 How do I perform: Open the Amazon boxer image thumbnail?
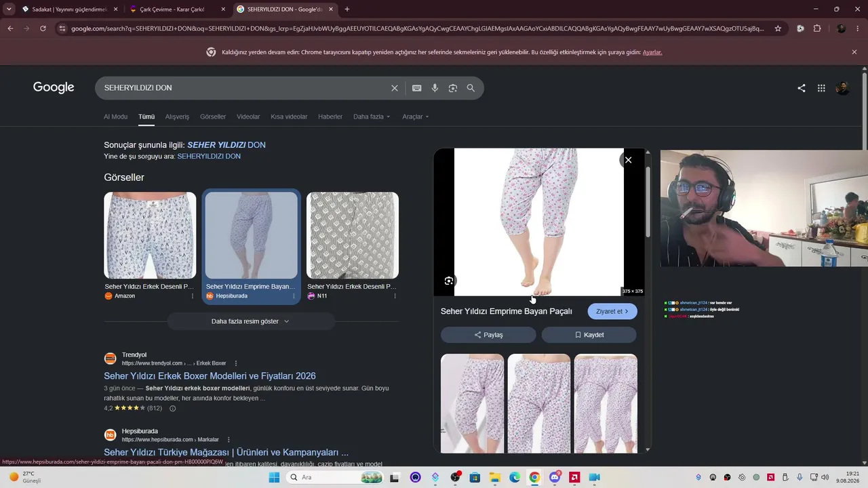[x=150, y=235]
